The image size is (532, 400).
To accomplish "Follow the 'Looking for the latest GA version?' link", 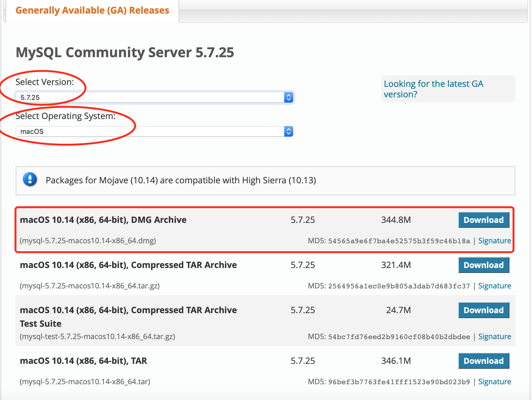I will click(433, 89).
